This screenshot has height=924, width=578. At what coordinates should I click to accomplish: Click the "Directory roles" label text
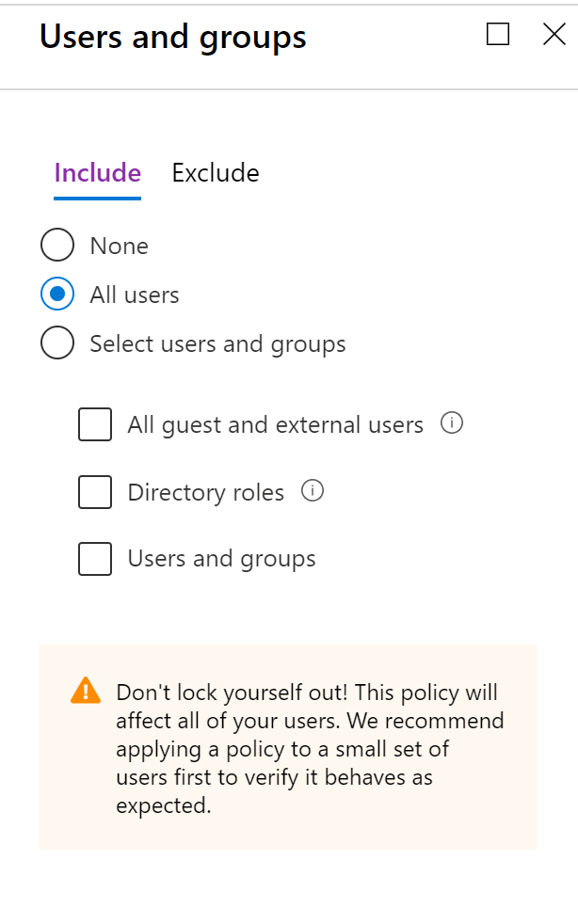(x=206, y=493)
